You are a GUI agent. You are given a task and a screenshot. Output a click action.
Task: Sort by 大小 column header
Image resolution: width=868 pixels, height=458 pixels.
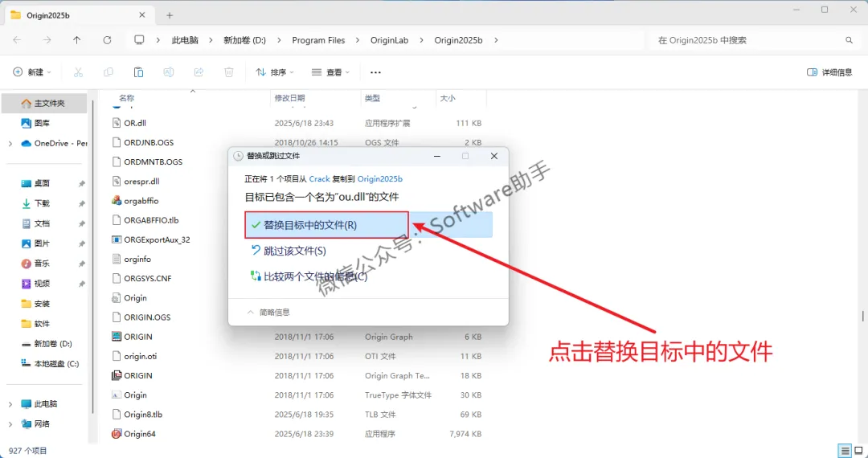pos(448,98)
